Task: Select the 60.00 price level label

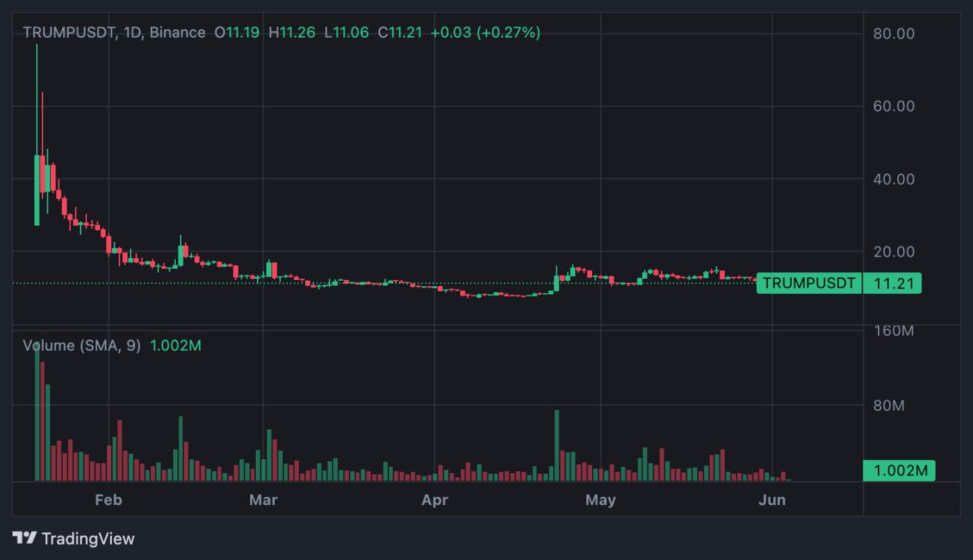Action: 894,106
